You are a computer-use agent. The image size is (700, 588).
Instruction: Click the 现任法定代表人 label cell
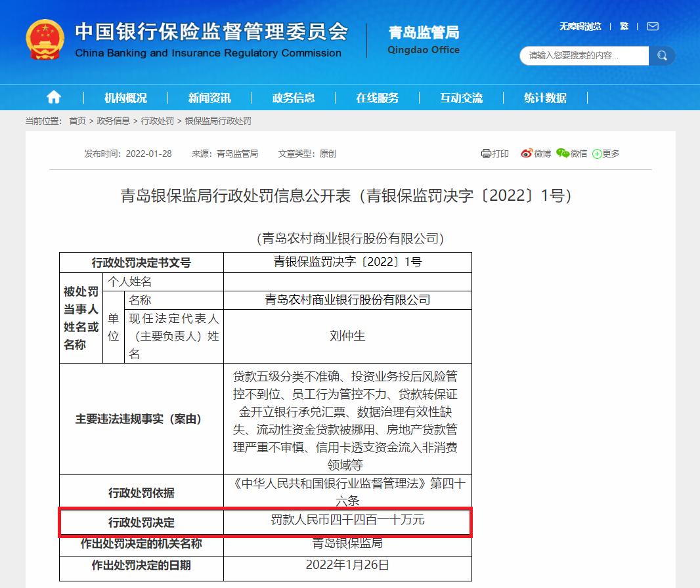click(173, 336)
